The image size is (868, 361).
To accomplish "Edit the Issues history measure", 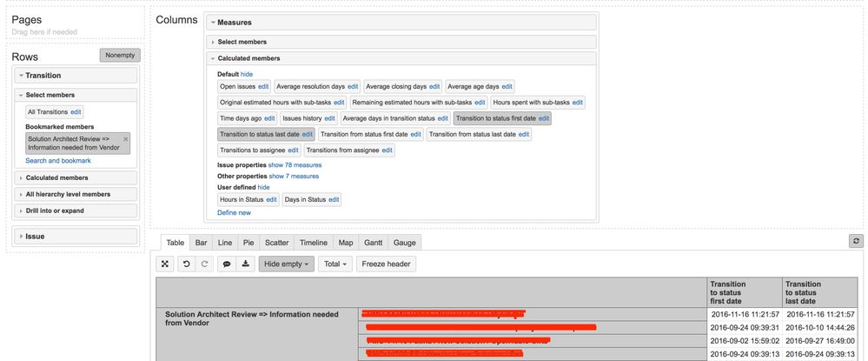I will 330,118.
